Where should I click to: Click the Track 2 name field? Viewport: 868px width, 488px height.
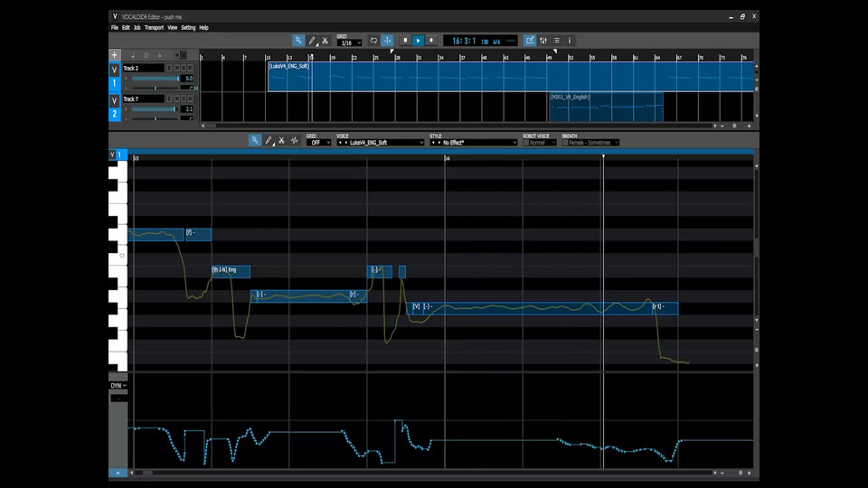tap(144, 68)
